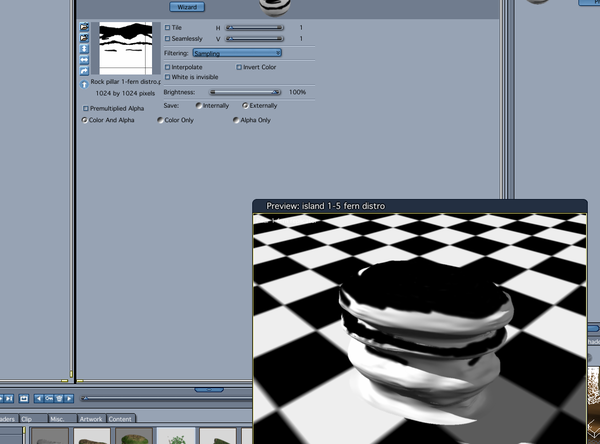This screenshot has height=444, width=600.
Task: Rotate the texture map with curved arrow icon
Action: tap(84, 71)
